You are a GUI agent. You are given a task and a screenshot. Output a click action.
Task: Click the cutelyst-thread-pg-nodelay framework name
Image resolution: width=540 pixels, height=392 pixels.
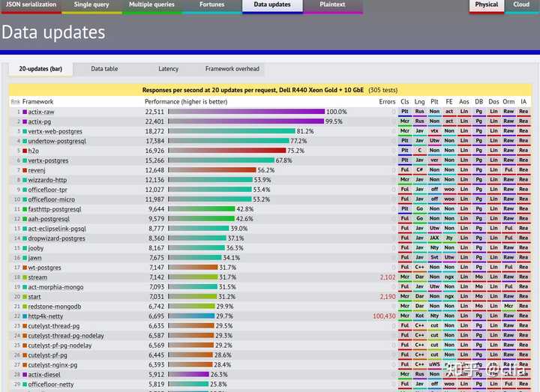pos(66,336)
